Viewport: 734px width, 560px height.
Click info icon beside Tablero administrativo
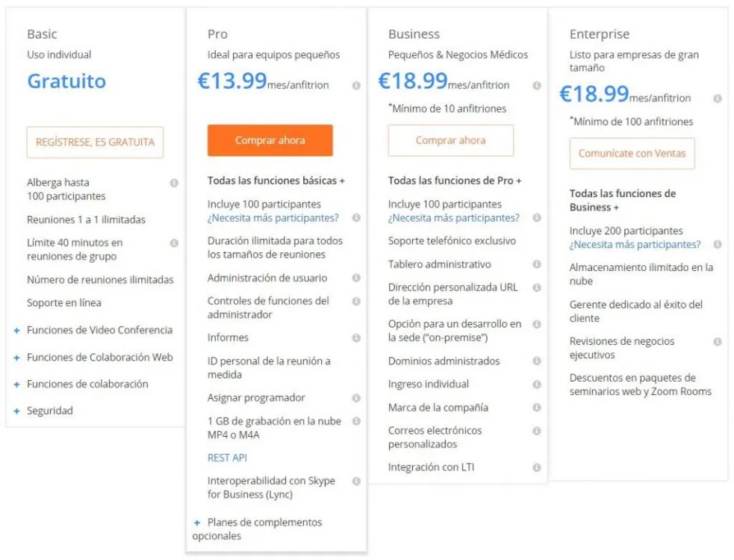click(537, 264)
